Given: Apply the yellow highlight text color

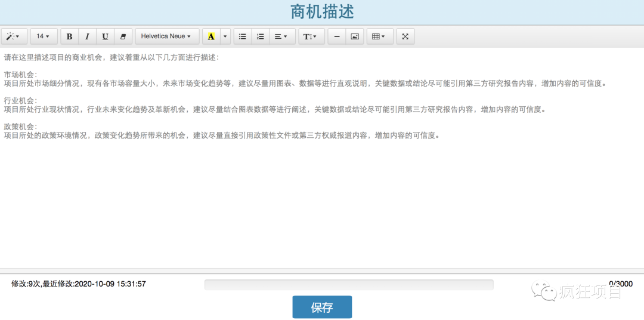Looking at the screenshot, I should pyautogui.click(x=211, y=36).
